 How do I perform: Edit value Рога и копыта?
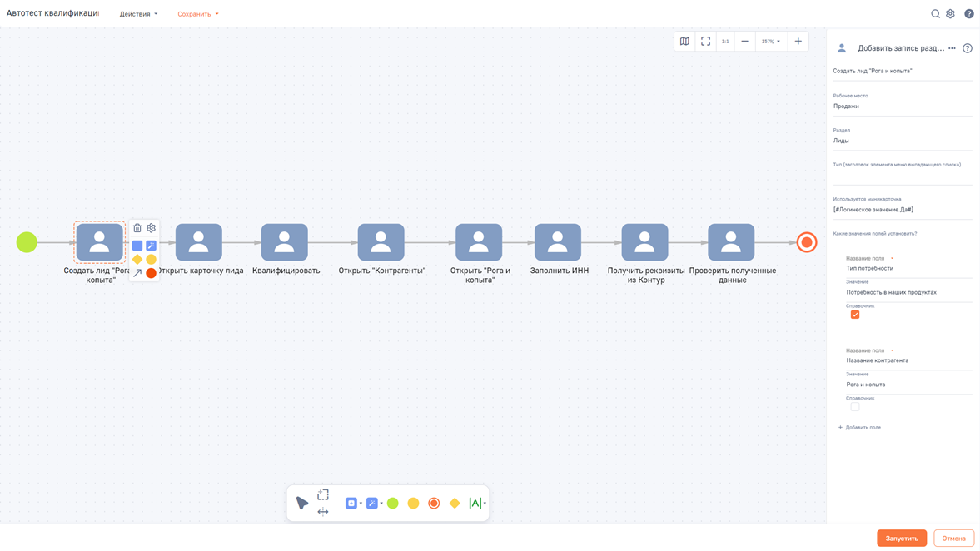pyautogui.click(x=908, y=385)
